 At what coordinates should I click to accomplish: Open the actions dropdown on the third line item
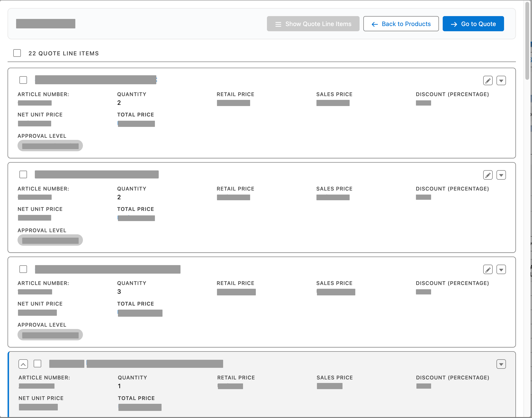501,269
